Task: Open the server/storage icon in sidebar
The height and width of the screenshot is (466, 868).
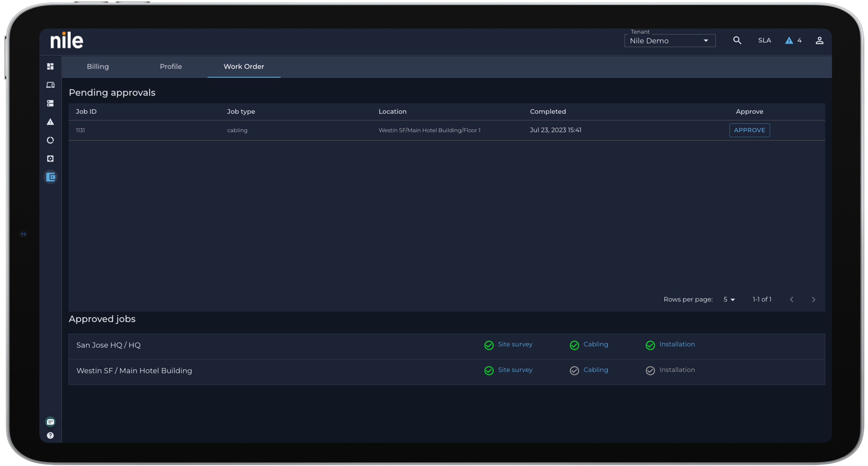Action: (50, 103)
